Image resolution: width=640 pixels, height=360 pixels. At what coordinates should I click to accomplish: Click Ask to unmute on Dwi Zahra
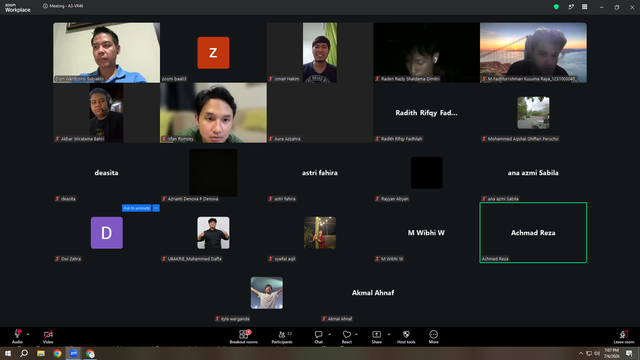(x=137, y=208)
